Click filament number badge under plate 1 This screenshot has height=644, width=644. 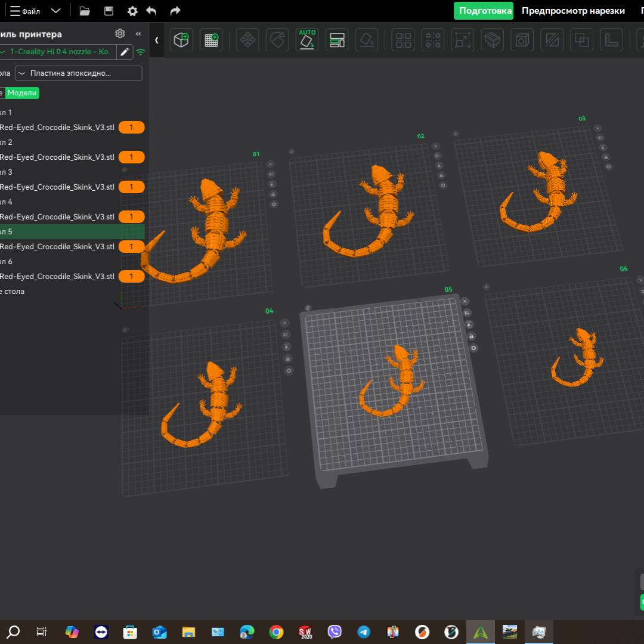(131, 127)
